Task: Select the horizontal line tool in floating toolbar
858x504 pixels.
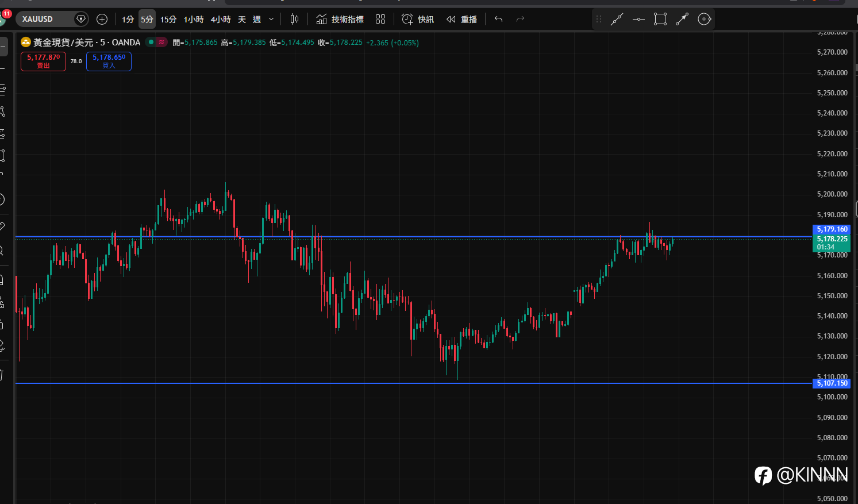Action: 638,20
